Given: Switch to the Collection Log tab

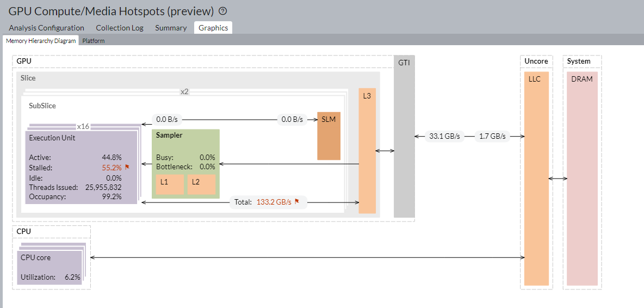Looking at the screenshot, I should tap(120, 28).
